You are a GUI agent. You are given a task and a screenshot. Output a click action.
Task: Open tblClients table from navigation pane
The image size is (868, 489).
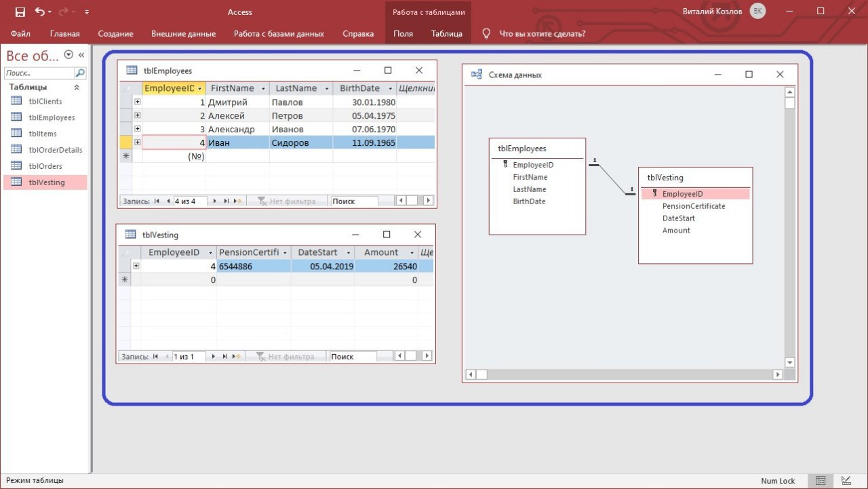coord(45,101)
